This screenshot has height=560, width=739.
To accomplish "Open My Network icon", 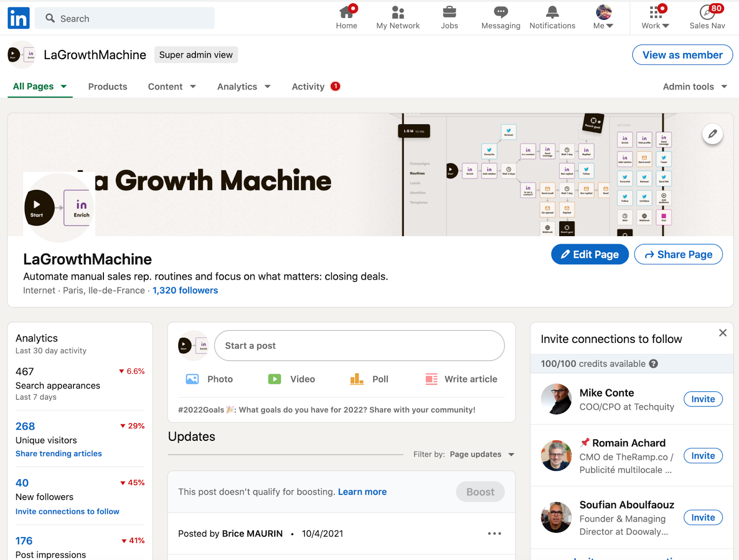I will click(398, 12).
